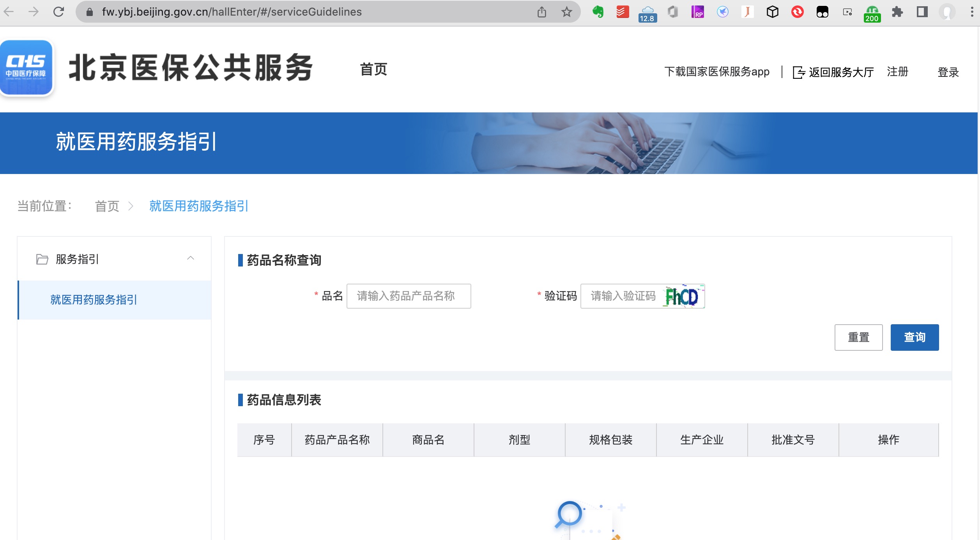
Task: Open the red circular arrows extension
Action: pyautogui.click(x=797, y=12)
